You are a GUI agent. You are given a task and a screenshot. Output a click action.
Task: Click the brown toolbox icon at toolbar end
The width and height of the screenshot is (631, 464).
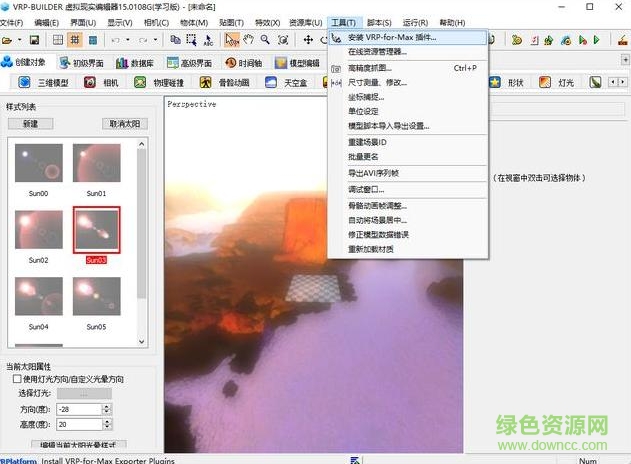623,40
